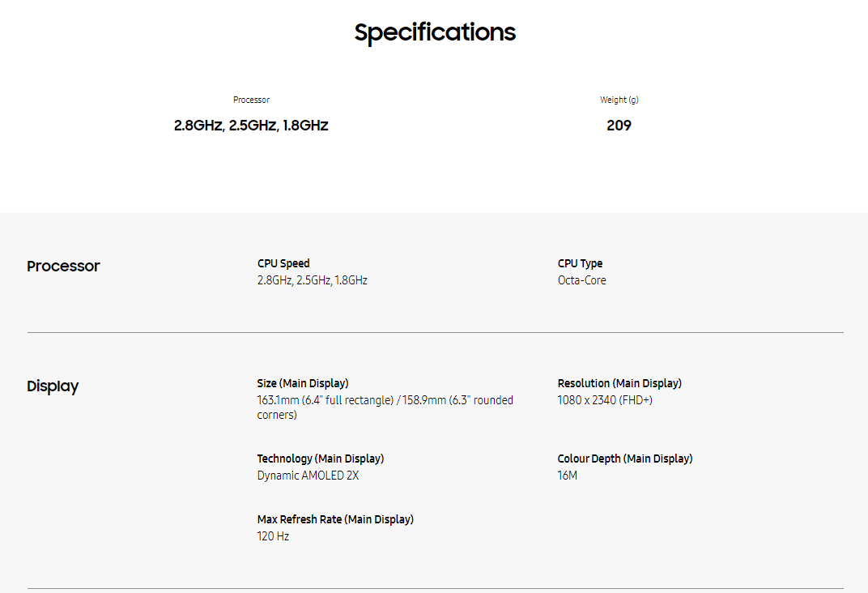868x593 pixels.
Task: Click the Processor section heading
Action: (63, 266)
